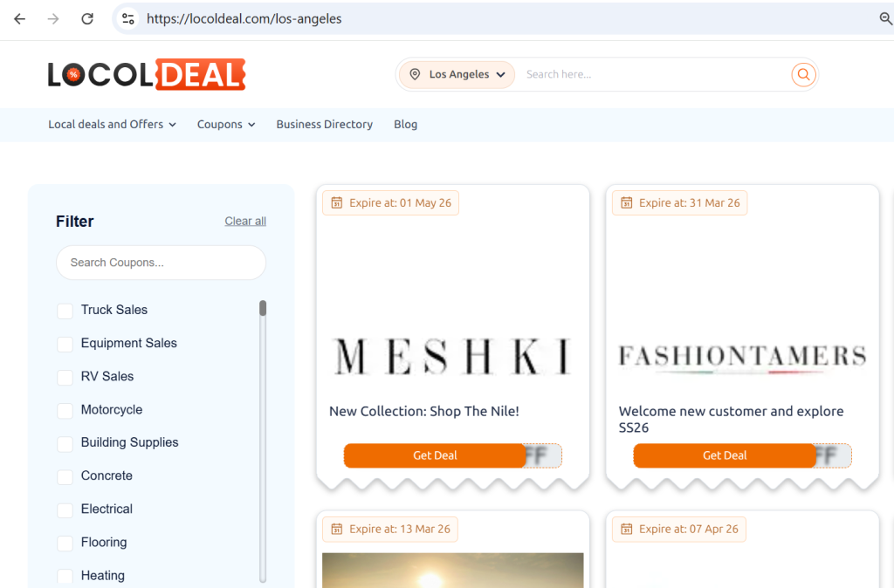Click Get Deal on the MESHKI coupon
Image resolution: width=894 pixels, height=588 pixels.
[x=435, y=455]
